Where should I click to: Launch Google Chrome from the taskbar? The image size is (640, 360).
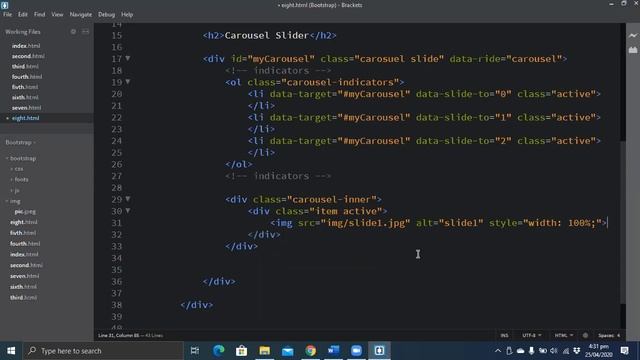pos(311,351)
